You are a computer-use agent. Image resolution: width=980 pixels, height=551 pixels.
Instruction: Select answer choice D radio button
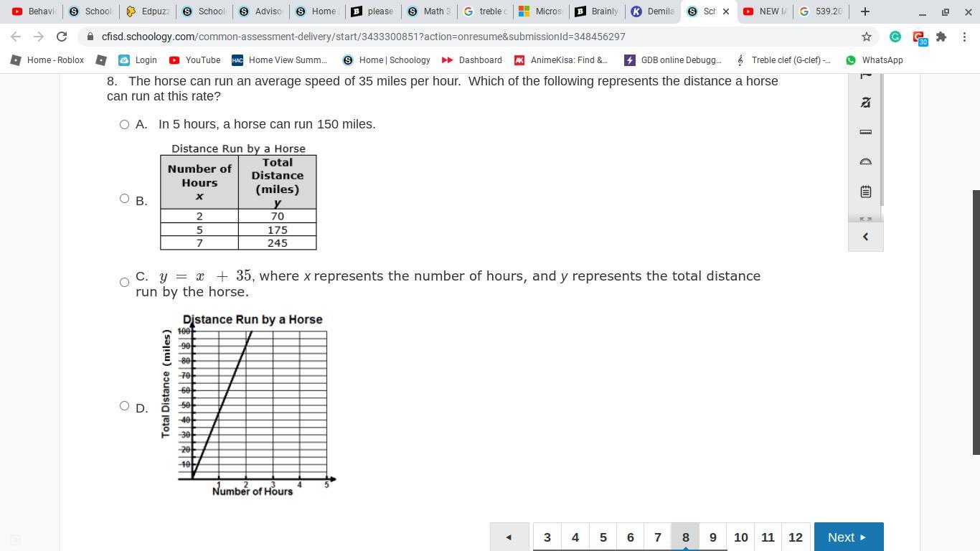tap(124, 406)
